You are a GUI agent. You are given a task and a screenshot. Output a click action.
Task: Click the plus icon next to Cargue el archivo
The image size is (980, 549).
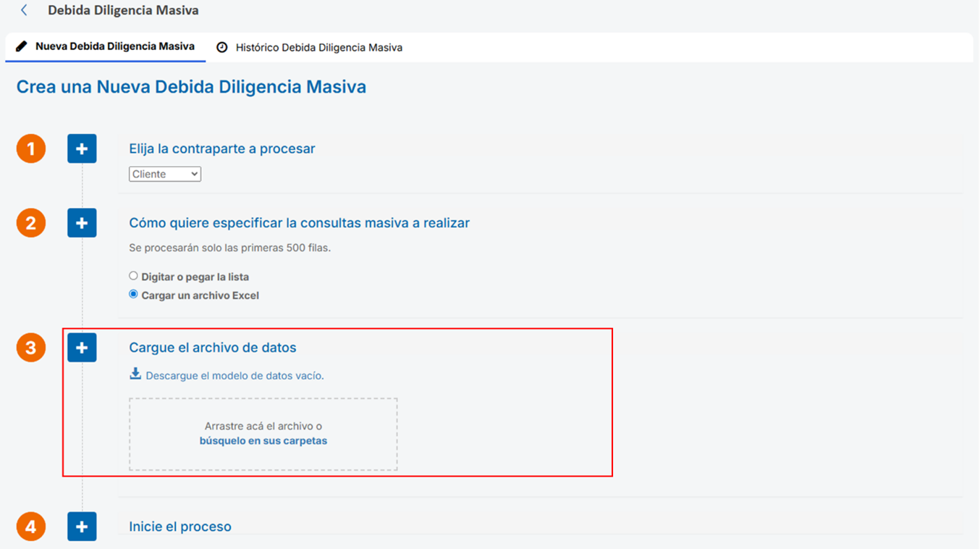82,347
